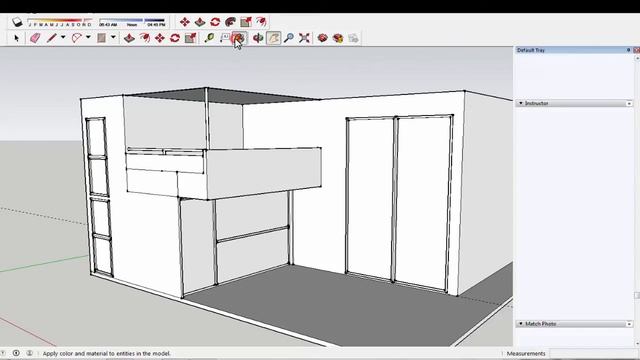Image resolution: width=640 pixels, height=360 pixels.
Task: Select the Rotate tool in the top toolbar row
Action: pos(215,22)
